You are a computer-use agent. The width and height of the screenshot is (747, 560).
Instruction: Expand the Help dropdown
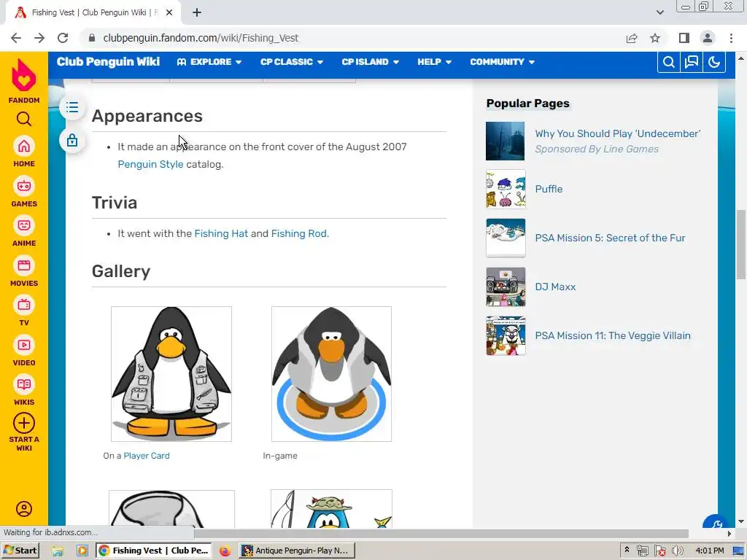point(435,62)
